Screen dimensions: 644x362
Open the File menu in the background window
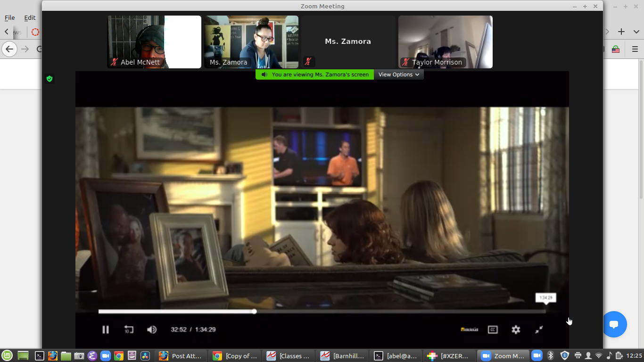click(x=10, y=17)
